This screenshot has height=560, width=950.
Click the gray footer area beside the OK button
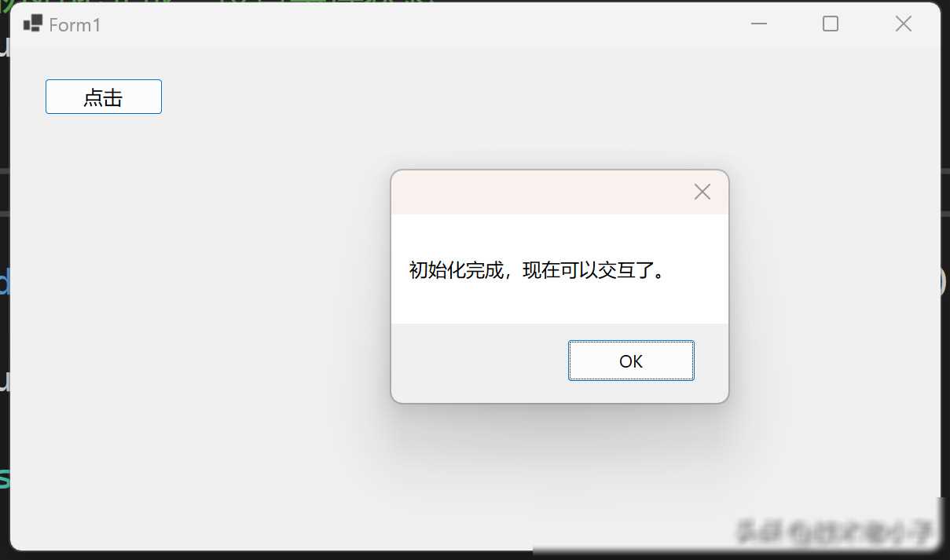coord(478,361)
